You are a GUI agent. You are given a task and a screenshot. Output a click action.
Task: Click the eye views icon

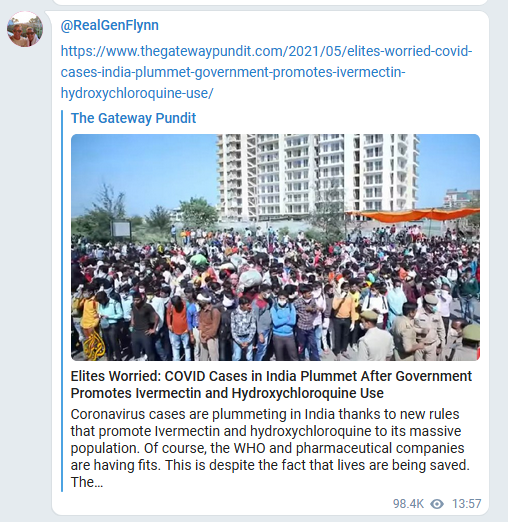point(437,504)
